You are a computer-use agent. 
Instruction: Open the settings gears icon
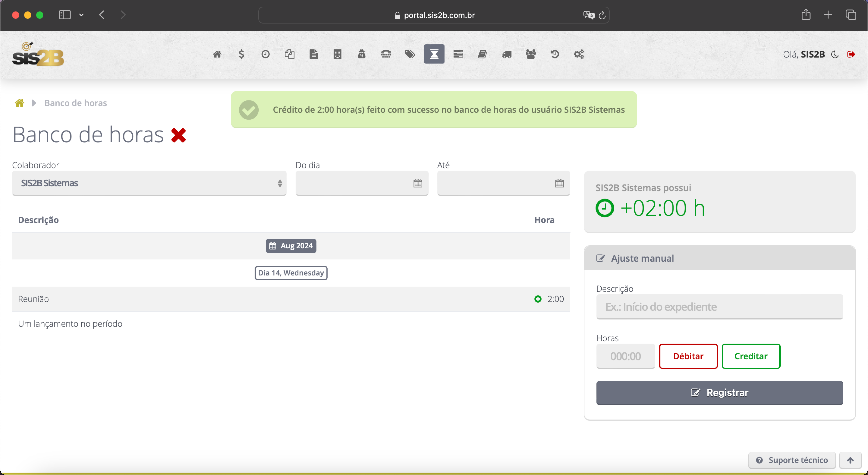579,54
